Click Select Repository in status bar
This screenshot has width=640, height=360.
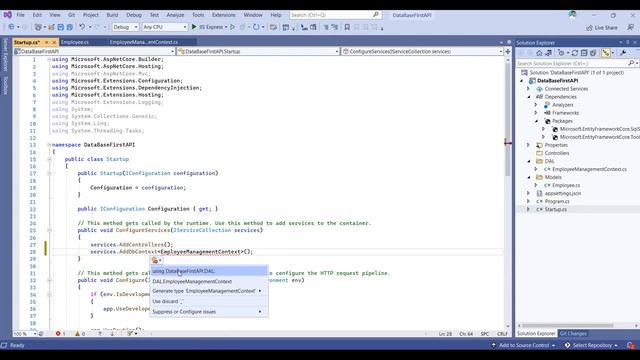point(591,345)
